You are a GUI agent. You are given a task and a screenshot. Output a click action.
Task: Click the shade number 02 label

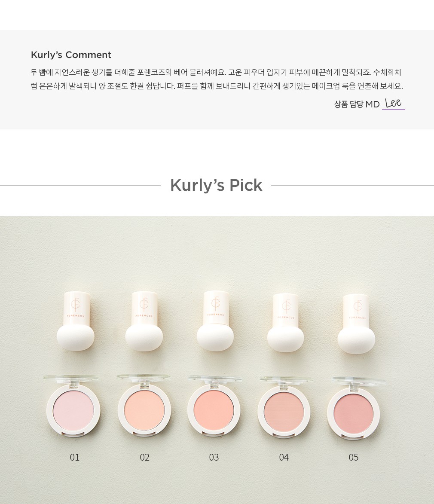click(x=145, y=457)
